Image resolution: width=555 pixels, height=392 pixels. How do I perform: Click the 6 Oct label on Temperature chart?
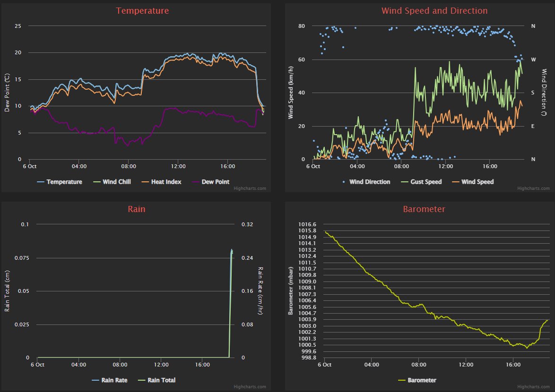tap(30, 166)
